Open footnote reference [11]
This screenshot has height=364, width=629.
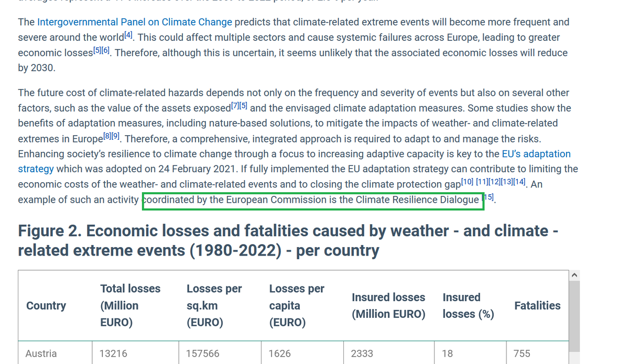(x=481, y=182)
